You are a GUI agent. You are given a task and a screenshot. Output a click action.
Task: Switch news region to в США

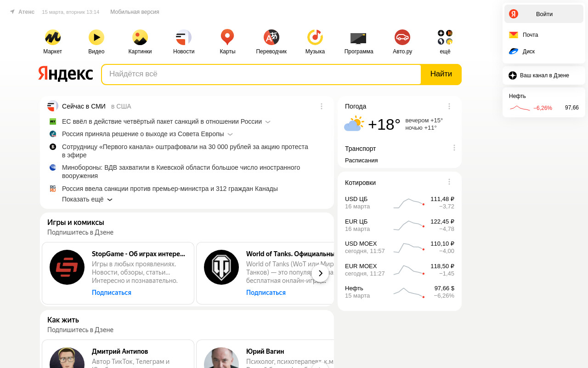pos(121,106)
